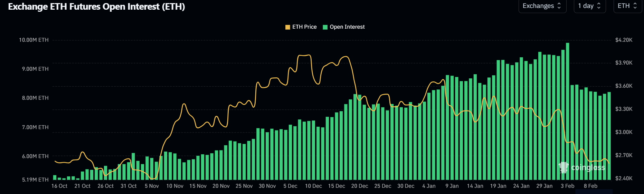Click the $3.60K price axis label

coord(624,86)
